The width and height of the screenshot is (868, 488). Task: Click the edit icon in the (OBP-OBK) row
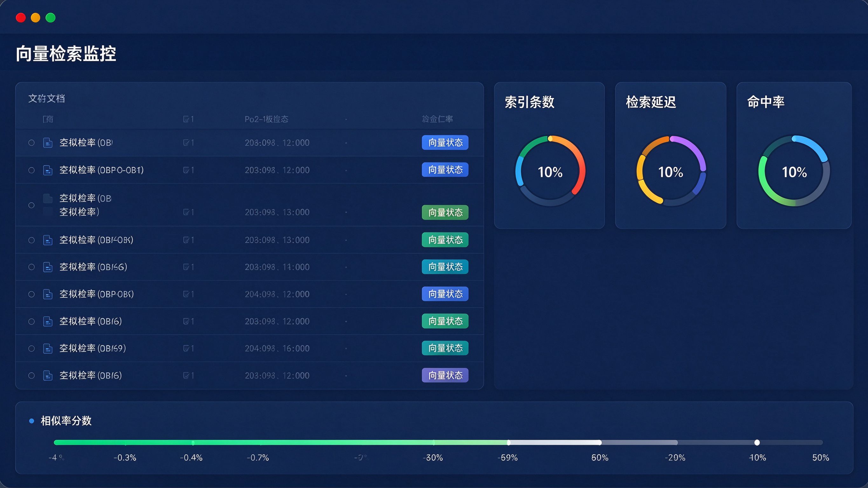point(186,294)
